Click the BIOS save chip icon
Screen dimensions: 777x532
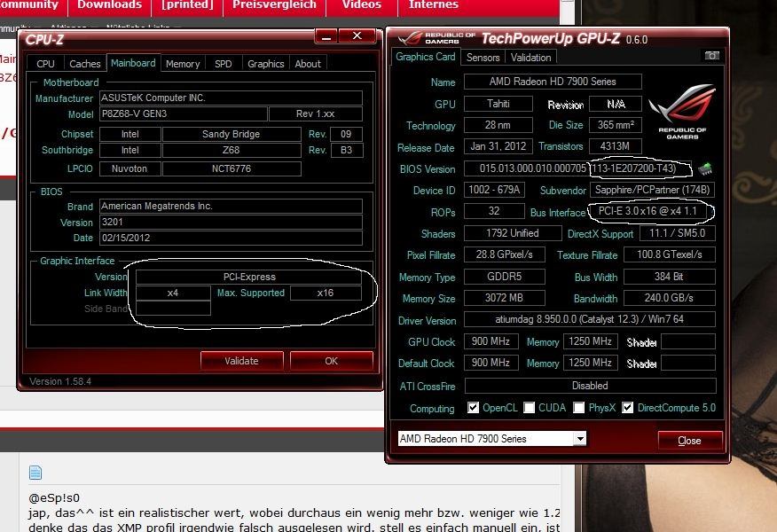[x=704, y=169]
